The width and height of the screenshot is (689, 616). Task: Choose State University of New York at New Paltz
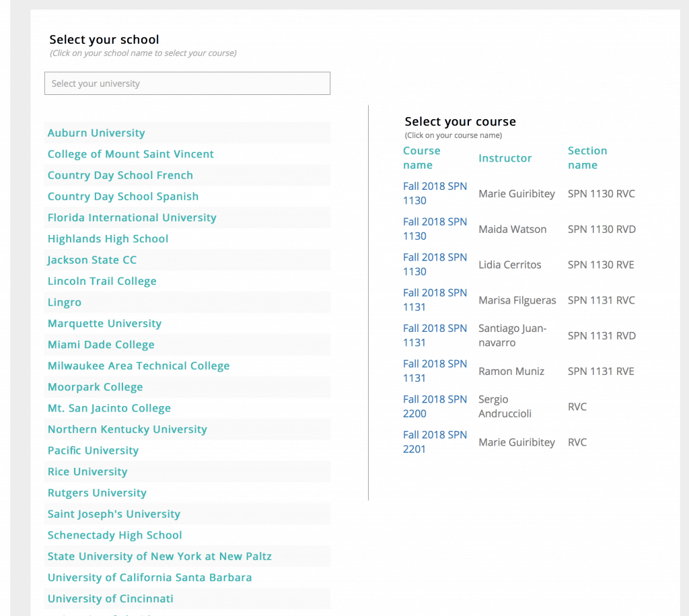[x=159, y=556]
